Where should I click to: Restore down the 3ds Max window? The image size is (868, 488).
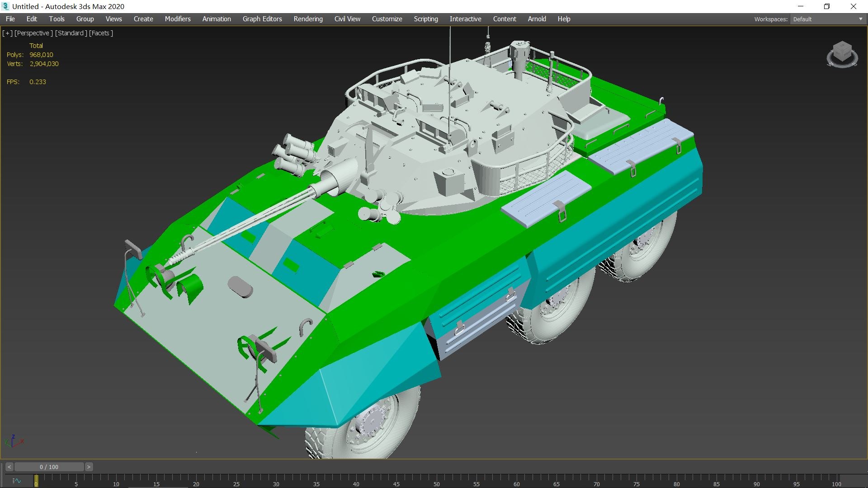[827, 6]
